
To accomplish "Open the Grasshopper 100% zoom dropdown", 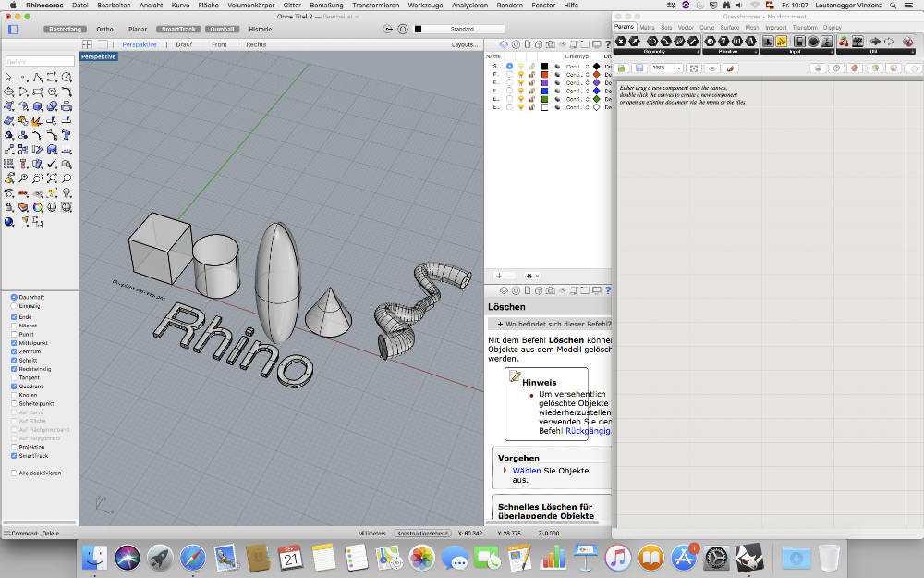I will [x=678, y=68].
